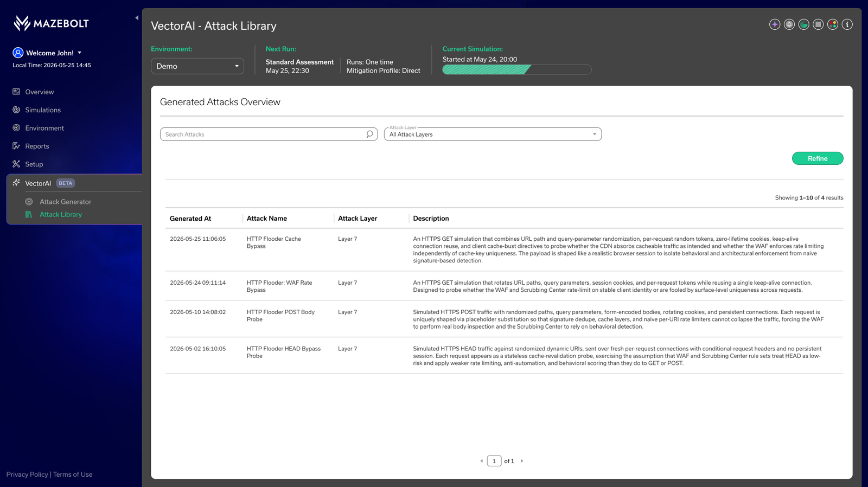Click the page number box in pagination
This screenshot has width=868, height=487.
tap(494, 461)
